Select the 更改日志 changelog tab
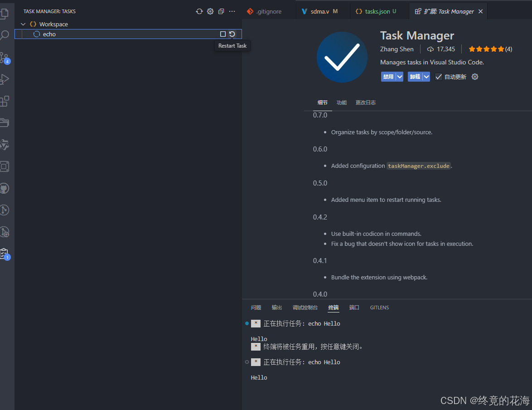Viewport: 532px width, 410px height. click(x=365, y=102)
